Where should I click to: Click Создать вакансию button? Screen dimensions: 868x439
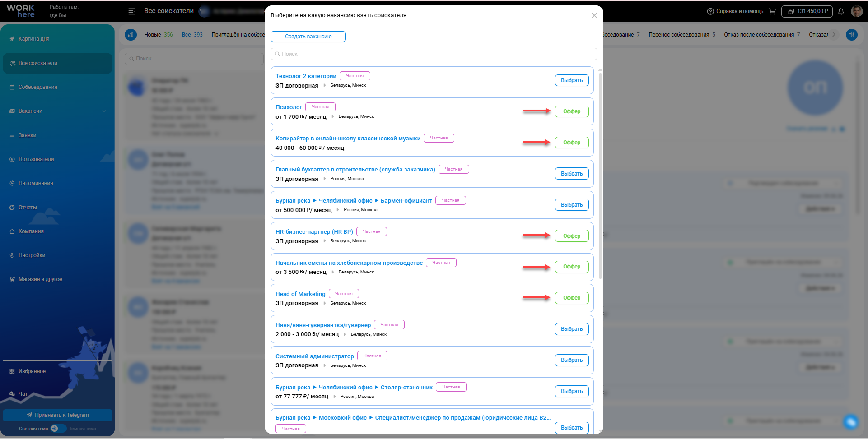pos(308,37)
